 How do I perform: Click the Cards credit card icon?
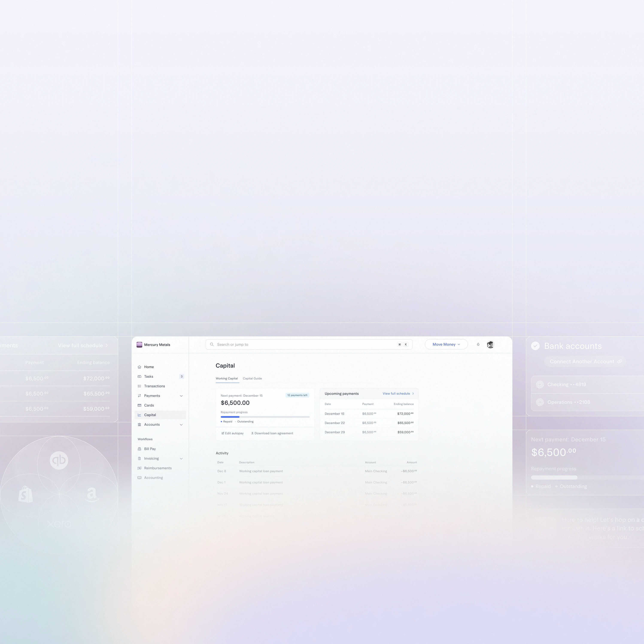pos(139,405)
